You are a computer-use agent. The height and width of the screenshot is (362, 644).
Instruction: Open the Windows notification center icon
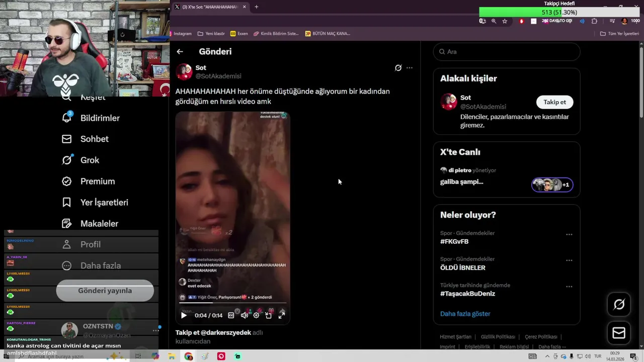tap(633, 356)
